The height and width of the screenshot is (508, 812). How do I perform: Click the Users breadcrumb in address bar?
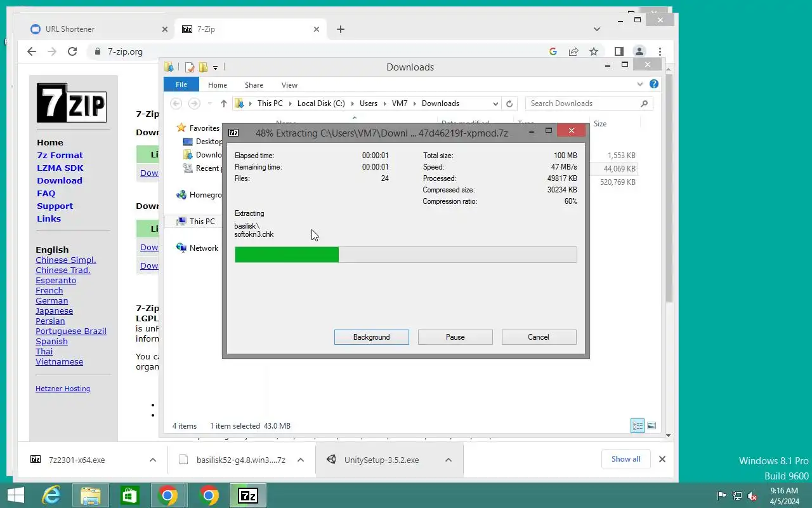click(x=369, y=104)
